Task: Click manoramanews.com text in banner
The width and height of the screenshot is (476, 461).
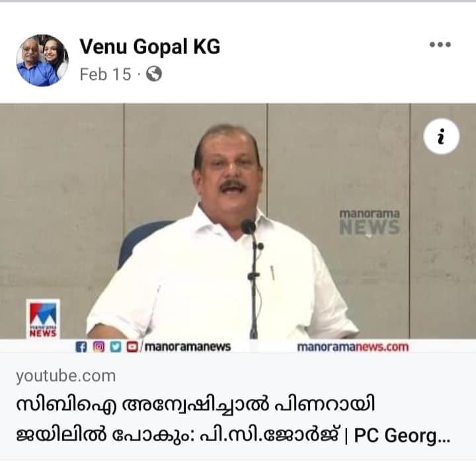Action: [x=353, y=347]
